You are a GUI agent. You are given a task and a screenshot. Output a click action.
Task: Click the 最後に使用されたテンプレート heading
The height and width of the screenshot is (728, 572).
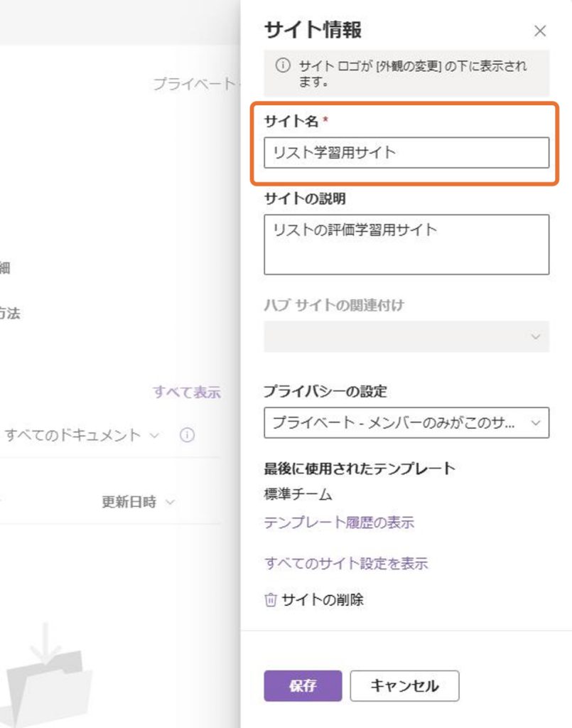pos(360,468)
